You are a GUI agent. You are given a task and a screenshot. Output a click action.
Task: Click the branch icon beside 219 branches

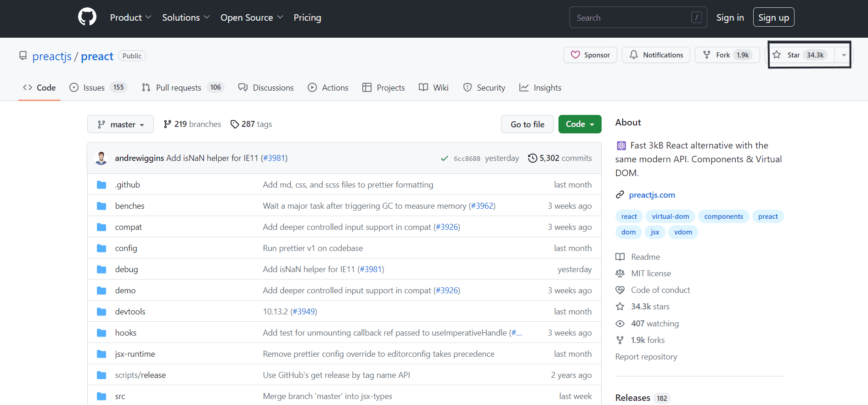tap(167, 124)
